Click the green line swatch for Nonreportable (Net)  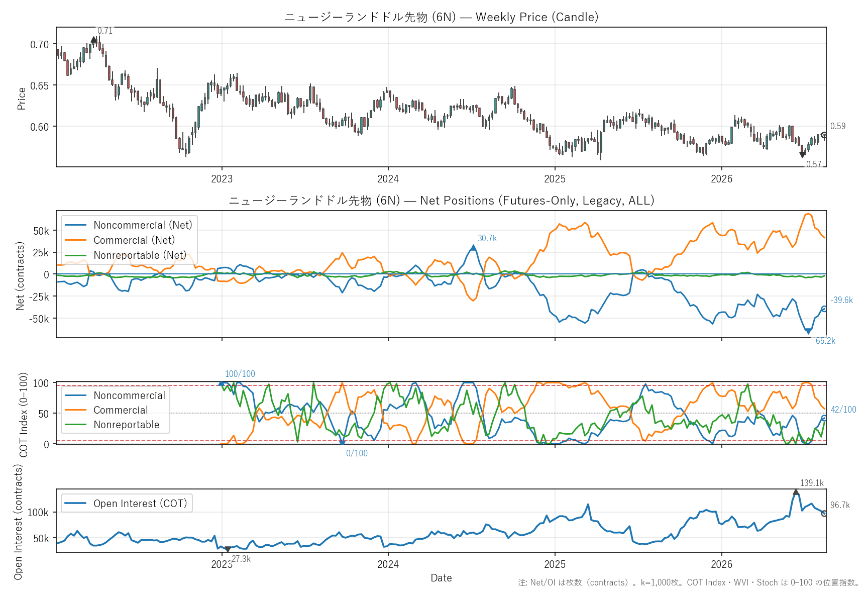(76, 255)
